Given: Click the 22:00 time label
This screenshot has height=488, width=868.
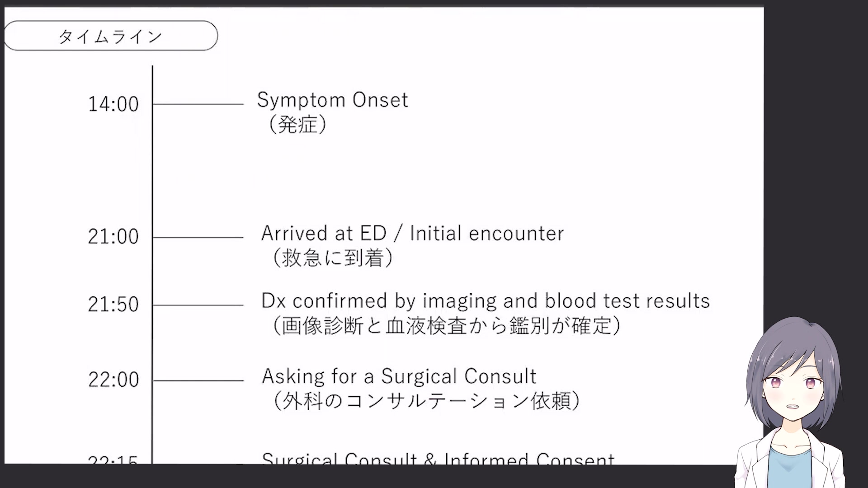Looking at the screenshot, I should tap(113, 380).
